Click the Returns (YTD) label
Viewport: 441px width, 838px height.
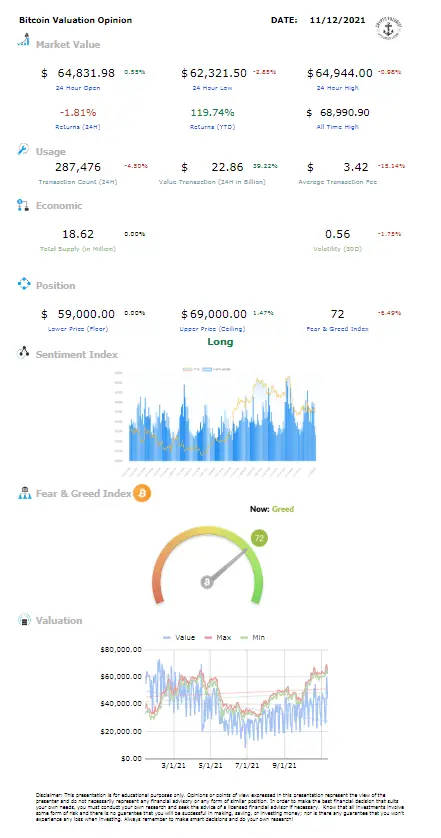[x=212, y=127]
